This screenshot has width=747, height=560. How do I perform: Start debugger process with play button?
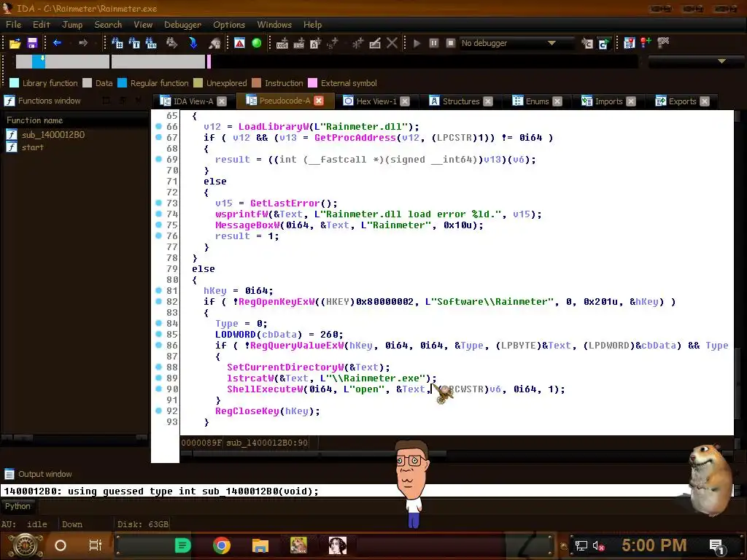tap(417, 43)
